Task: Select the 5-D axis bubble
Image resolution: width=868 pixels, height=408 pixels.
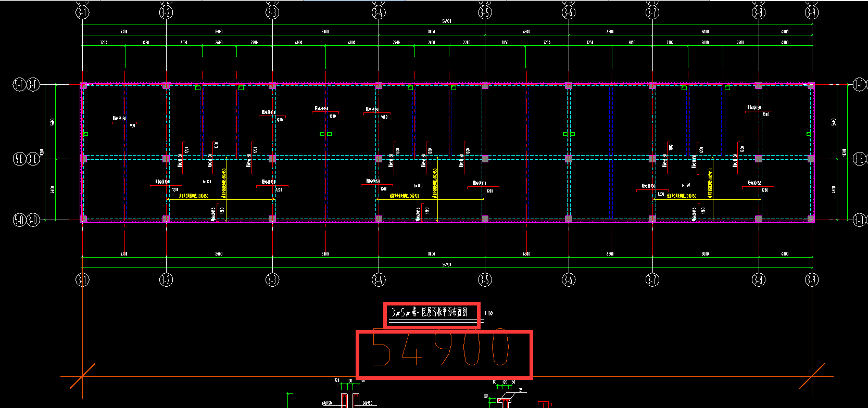Action: point(19,220)
